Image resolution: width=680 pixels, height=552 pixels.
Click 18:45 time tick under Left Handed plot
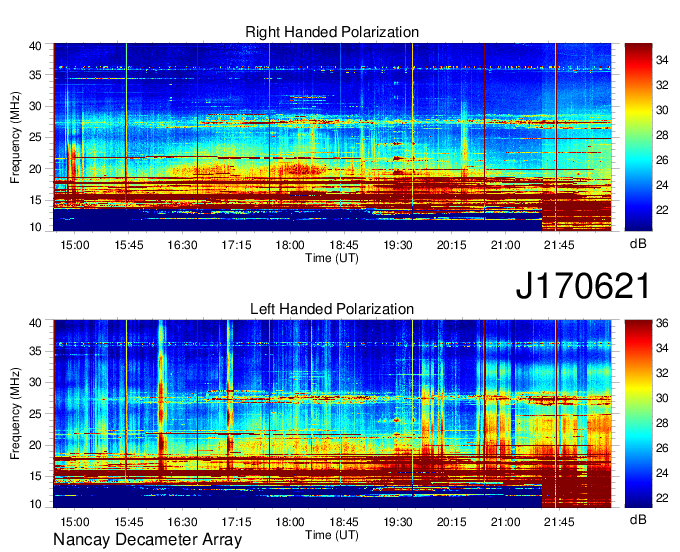(x=344, y=522)
